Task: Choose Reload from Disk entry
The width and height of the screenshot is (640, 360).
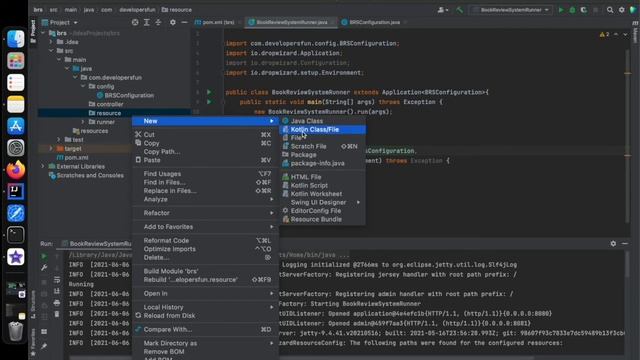Action: (x=205, y=316)
